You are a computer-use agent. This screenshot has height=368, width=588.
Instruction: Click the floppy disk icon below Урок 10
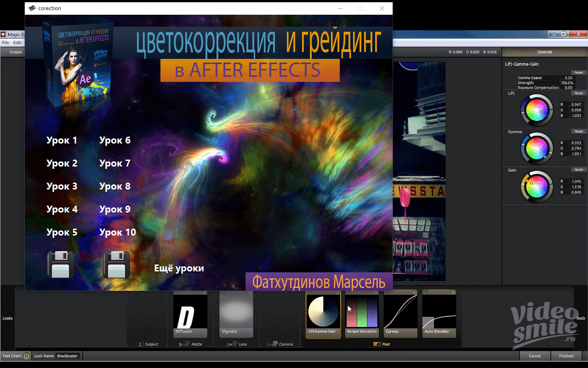pyautogui.click(x=117, y=264)
